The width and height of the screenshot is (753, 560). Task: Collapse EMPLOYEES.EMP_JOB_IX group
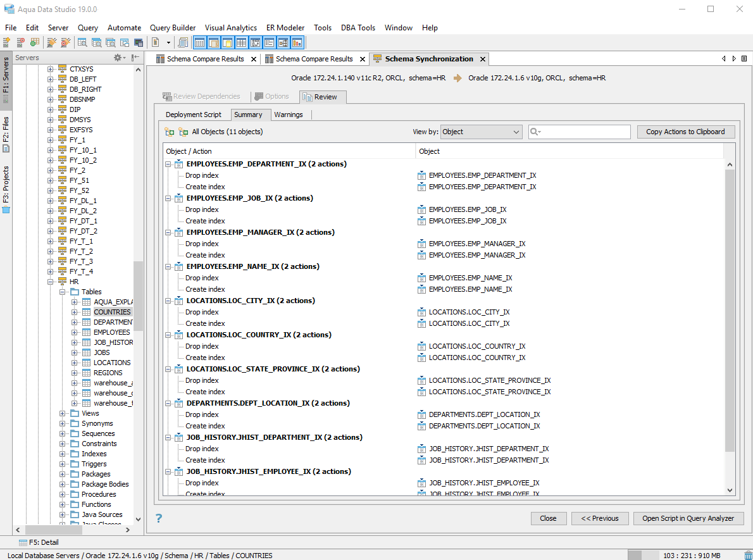168,198
